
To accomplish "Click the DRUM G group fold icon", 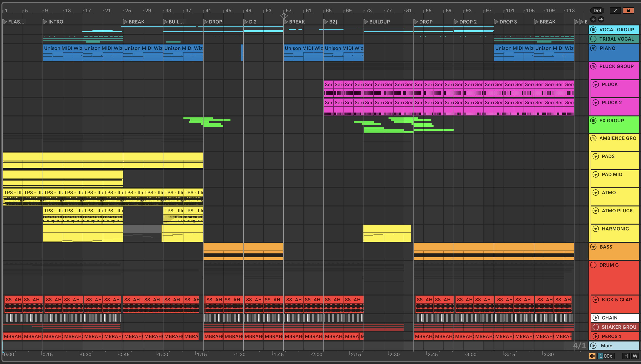I will click(593, 265).
